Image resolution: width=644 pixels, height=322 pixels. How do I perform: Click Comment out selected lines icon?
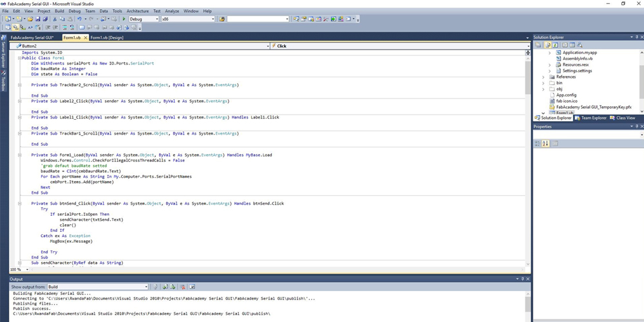64,28
